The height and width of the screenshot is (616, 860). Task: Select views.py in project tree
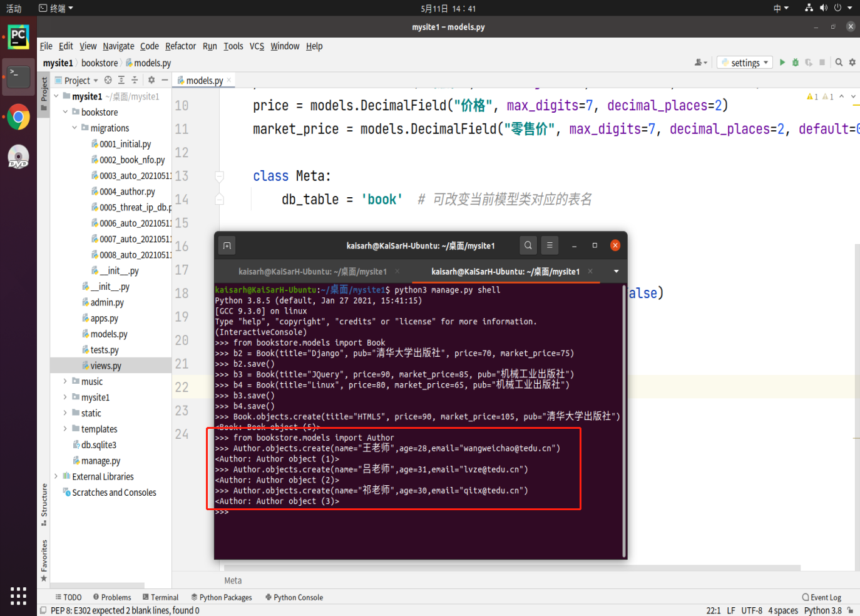click(x=101, y=366)
